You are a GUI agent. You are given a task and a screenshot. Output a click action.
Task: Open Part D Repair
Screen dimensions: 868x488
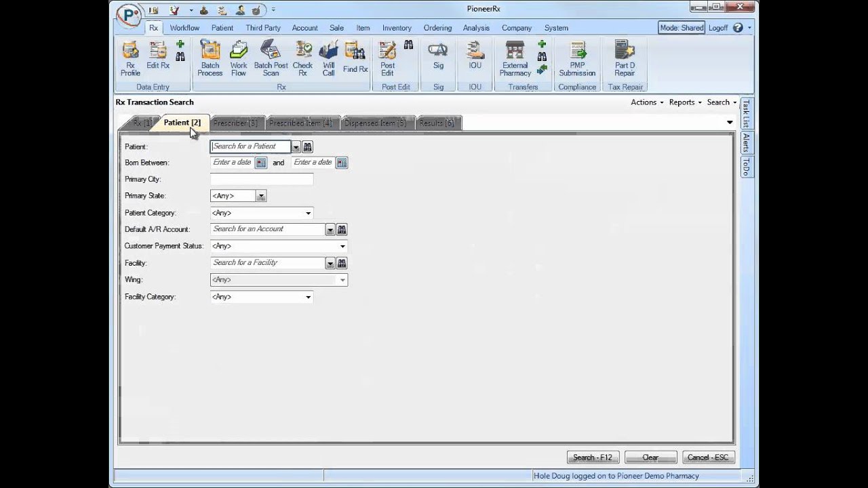coord(625,58)
